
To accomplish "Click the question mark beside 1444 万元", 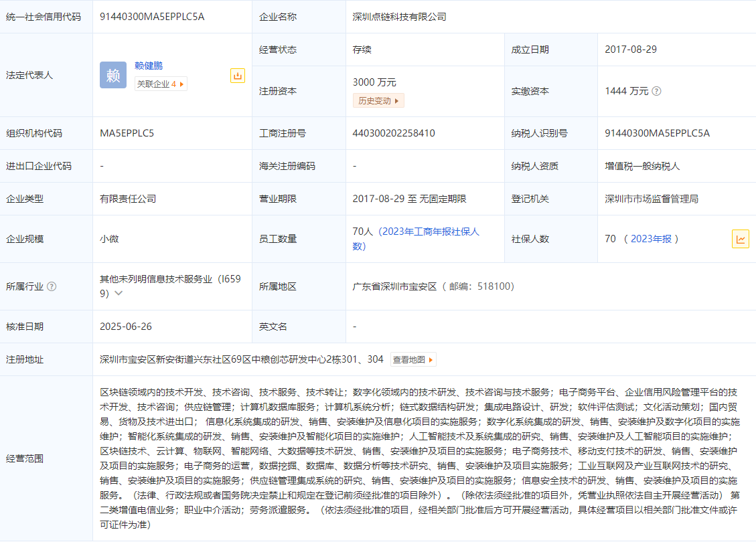I will tap(656, 91).
